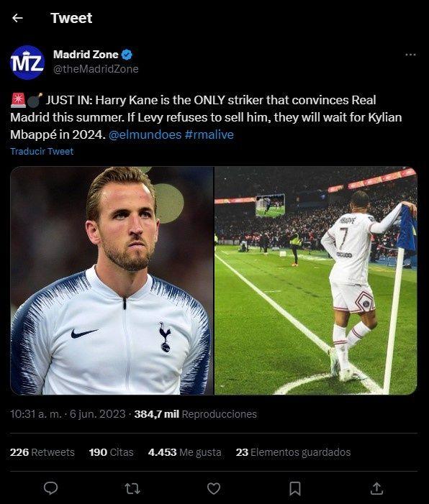Open the Mbappé corner flag photo
The height and width of the screenshot is (504, 429).
pyautogui.click(x=316, y=280)
